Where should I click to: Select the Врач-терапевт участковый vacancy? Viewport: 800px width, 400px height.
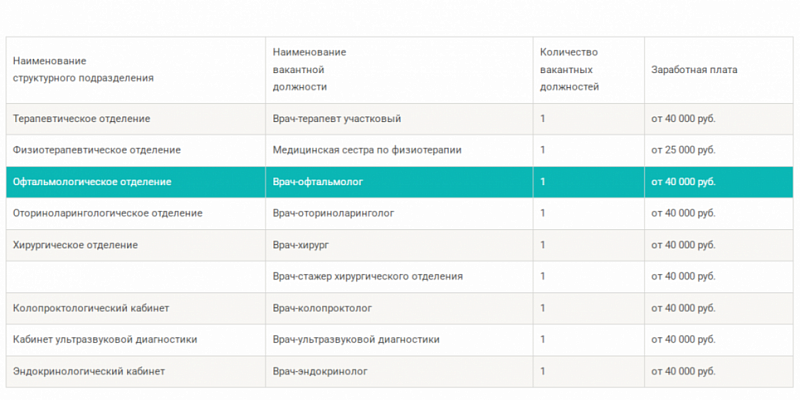[337, 119]
